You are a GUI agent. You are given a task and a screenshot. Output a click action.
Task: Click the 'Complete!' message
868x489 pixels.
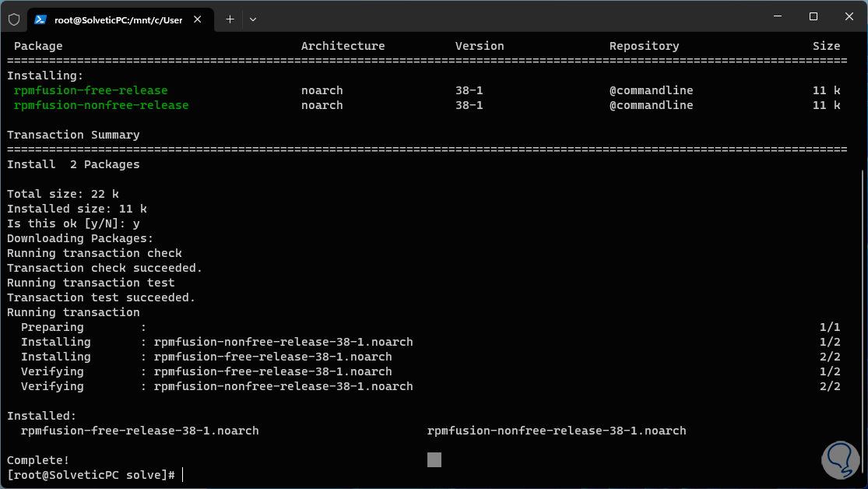(38, 460)
